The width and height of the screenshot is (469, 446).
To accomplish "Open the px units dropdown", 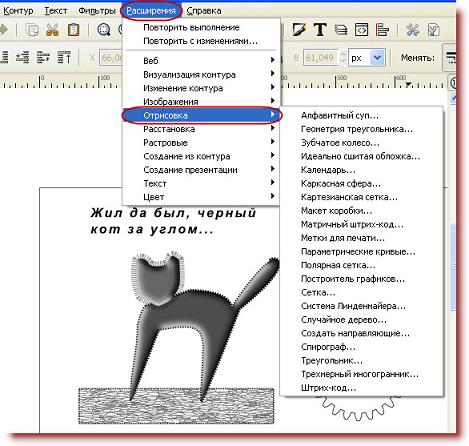I will (367, 58).
